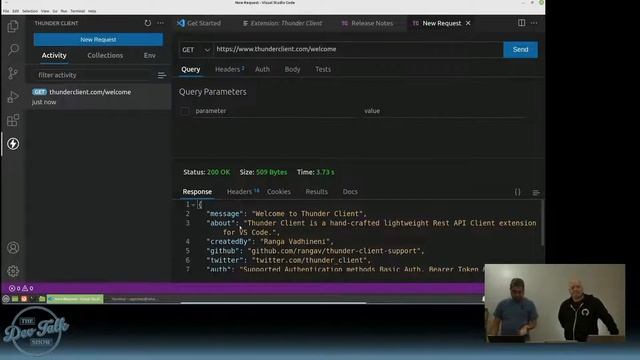
Task: Show desktop green icon in taskbar
Action: [15, 299]
